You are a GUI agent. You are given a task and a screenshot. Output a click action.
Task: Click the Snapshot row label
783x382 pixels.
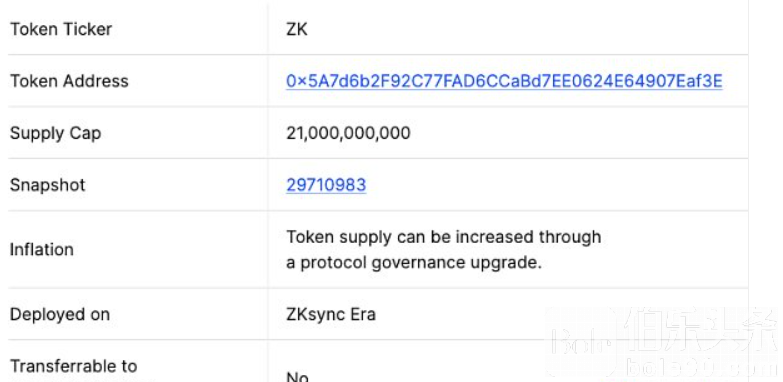click(47, 185)
